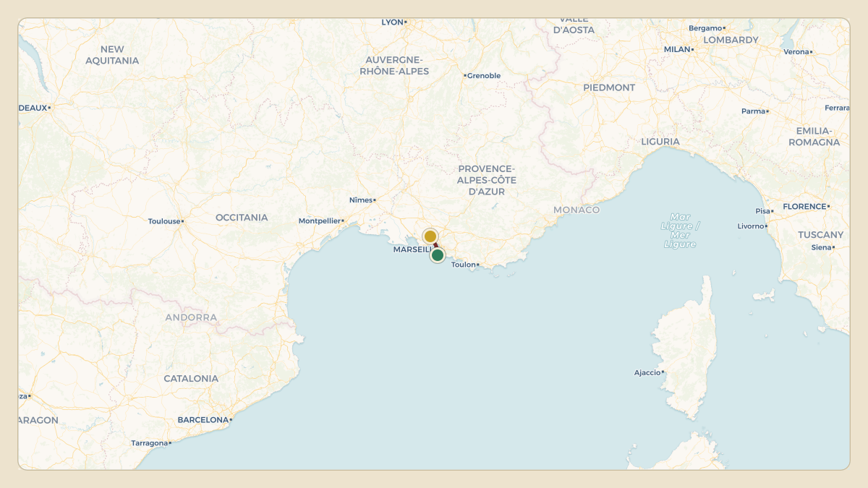Click the Occitania region label
The height and width of the screenshot is (488, 868).
pos(242,218)
